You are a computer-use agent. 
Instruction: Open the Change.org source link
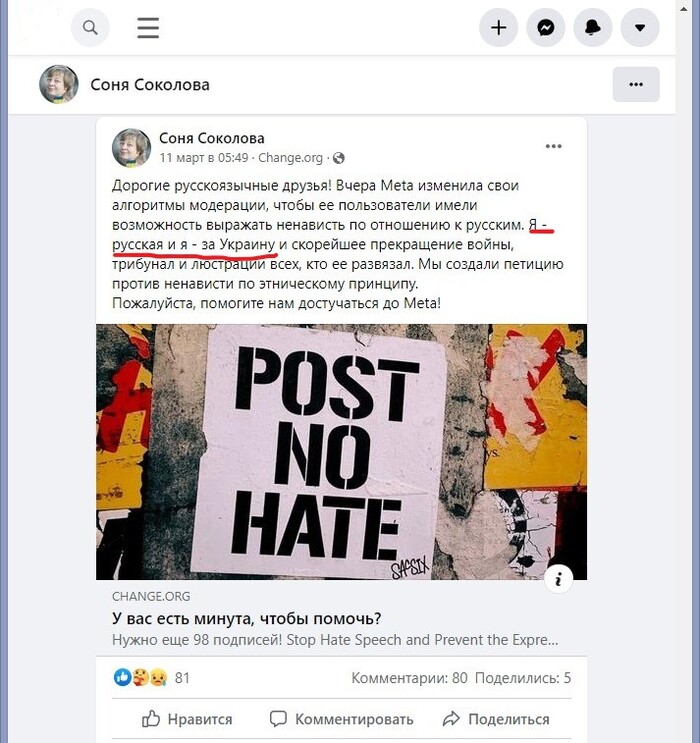pos(290,158)
